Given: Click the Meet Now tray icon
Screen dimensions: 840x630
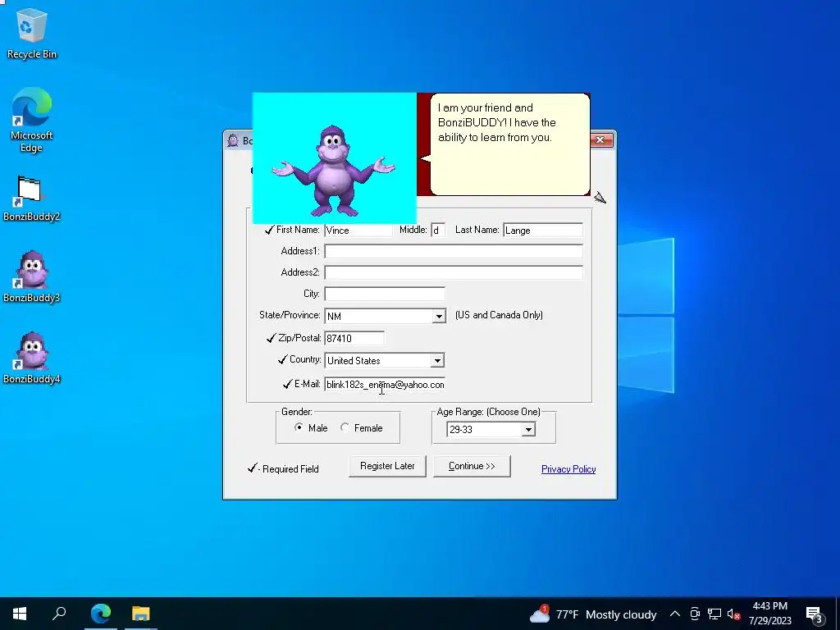Looking at the screenshot, I should click(x=695, y=614).
